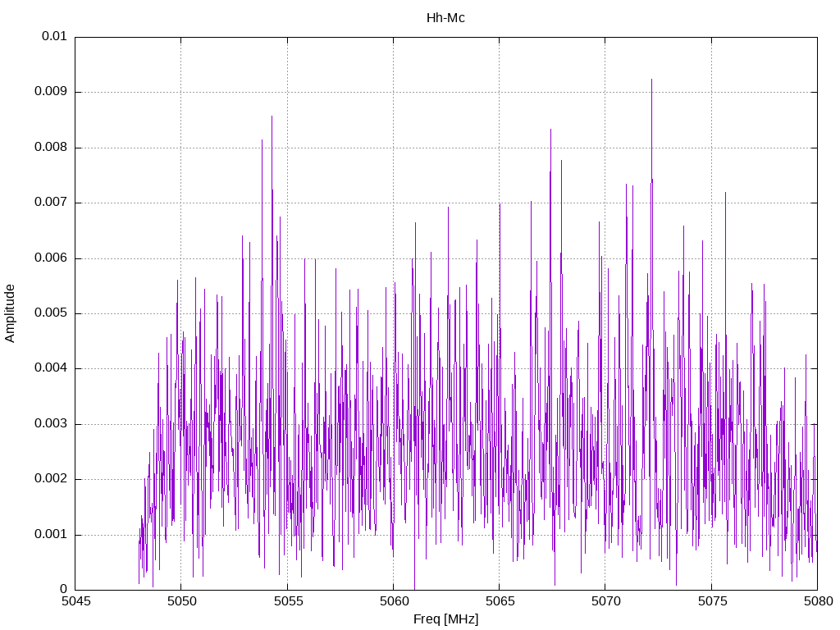Click the y-axis tick label 0.001
Image resolution: width=840 pixels, height=630 pixels.
pyautogui.click(x=50, y=535)
